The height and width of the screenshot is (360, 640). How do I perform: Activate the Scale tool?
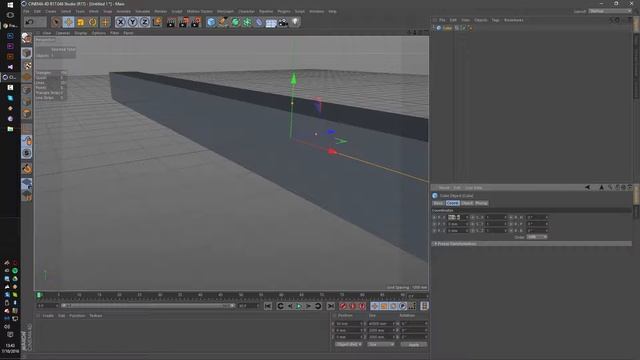point(80,22)
